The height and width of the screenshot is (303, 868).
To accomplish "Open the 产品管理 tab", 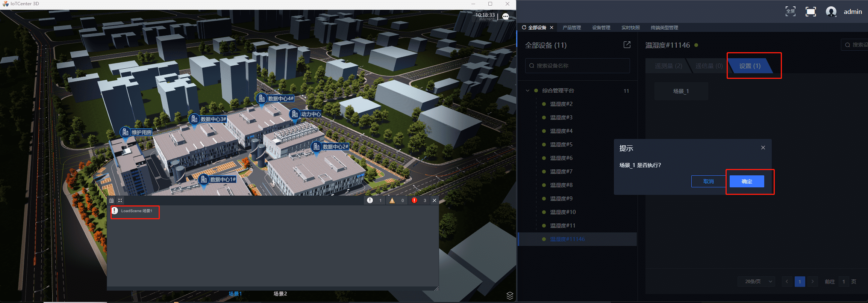I will click(x=572, y=27).
